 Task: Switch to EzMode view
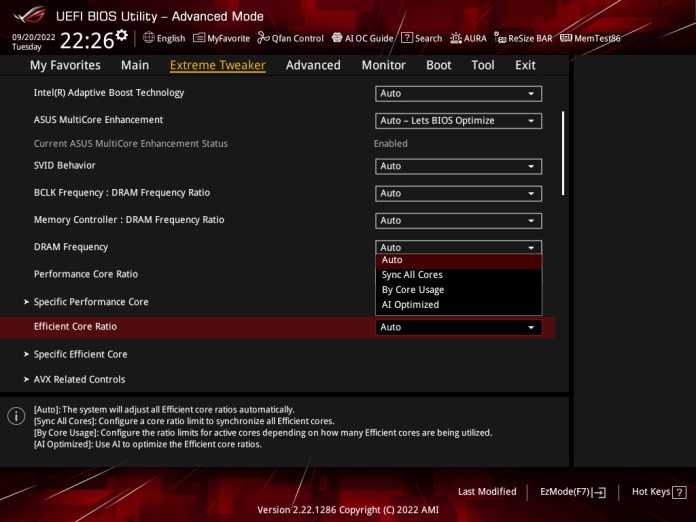click(x=573, y=492)
